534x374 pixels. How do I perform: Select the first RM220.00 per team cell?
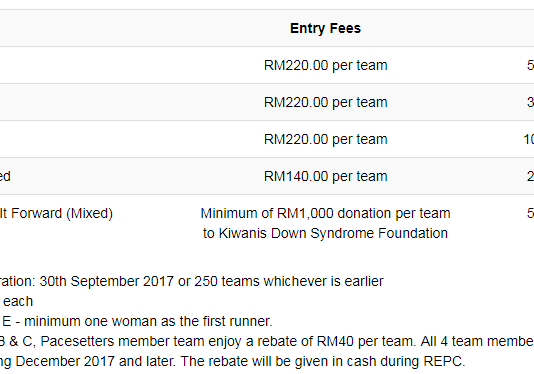point(326,65)
